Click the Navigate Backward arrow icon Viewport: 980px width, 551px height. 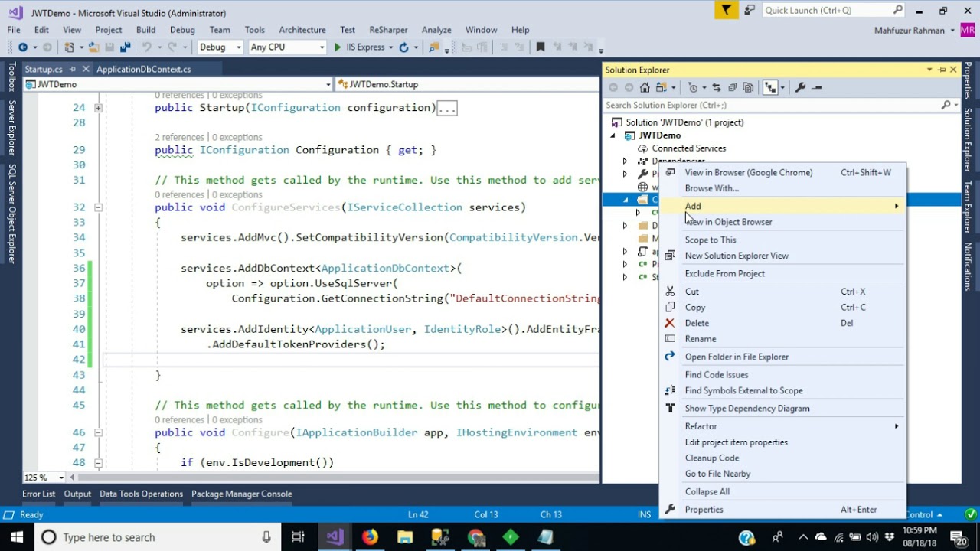click(23, 47)
